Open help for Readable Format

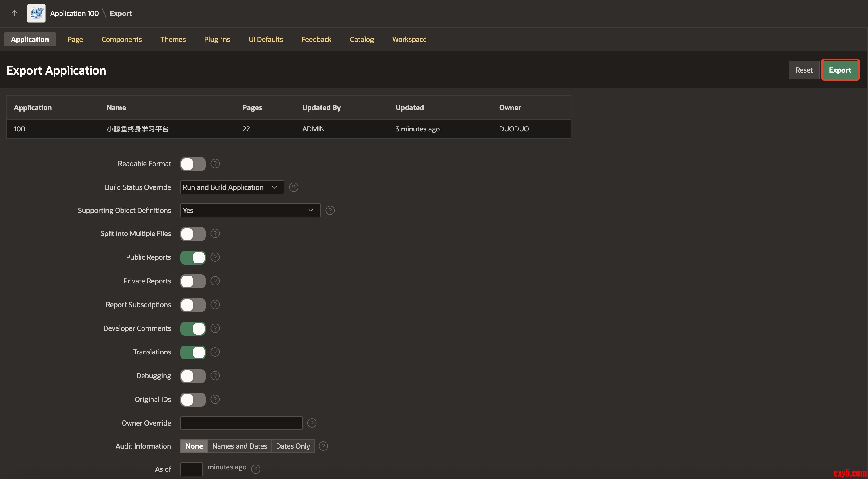pos(215,164)
